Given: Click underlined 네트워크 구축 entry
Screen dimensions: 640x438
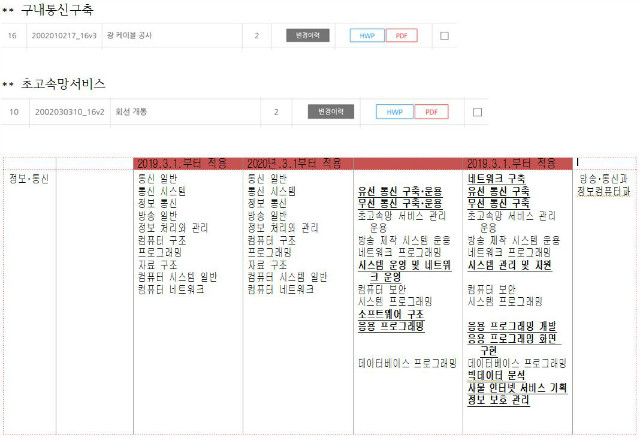Looking at the screenshot, I should point(497,178).
